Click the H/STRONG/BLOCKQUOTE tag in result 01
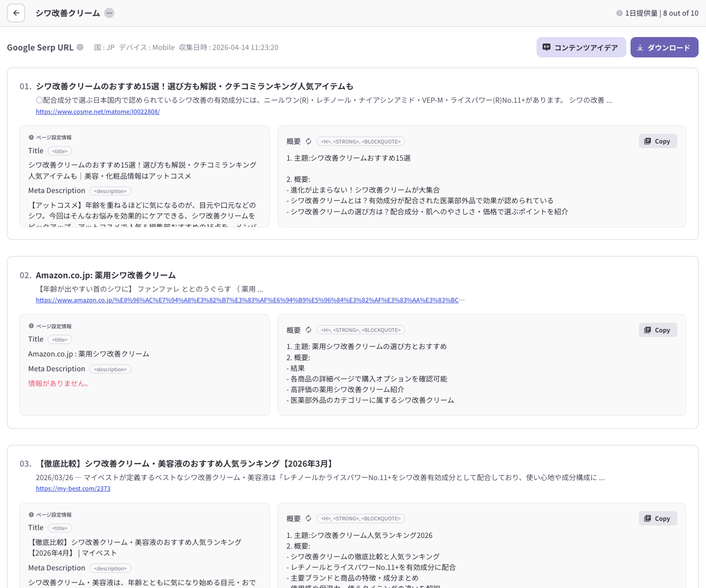Viewport: 706px width, 588px height. (x=361, y=141)
